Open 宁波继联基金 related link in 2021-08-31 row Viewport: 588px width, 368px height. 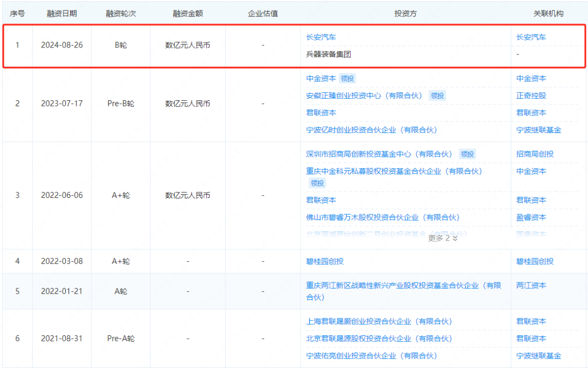coord(538,356)
